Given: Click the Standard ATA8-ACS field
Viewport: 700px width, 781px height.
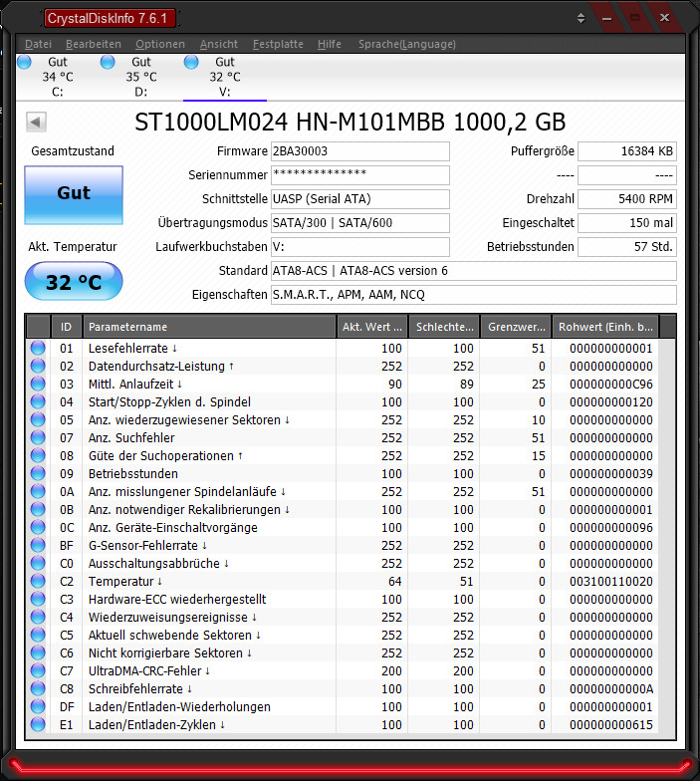Looking at the screenshot, I should click(474, 271).
